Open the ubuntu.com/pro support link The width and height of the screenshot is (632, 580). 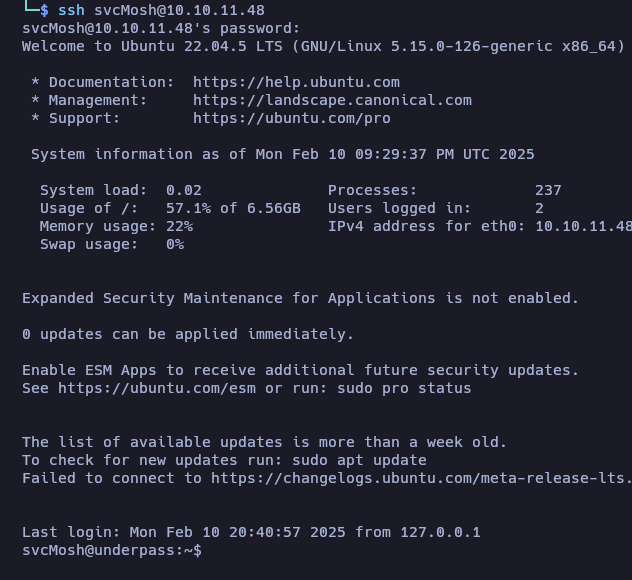coord(292,118)
